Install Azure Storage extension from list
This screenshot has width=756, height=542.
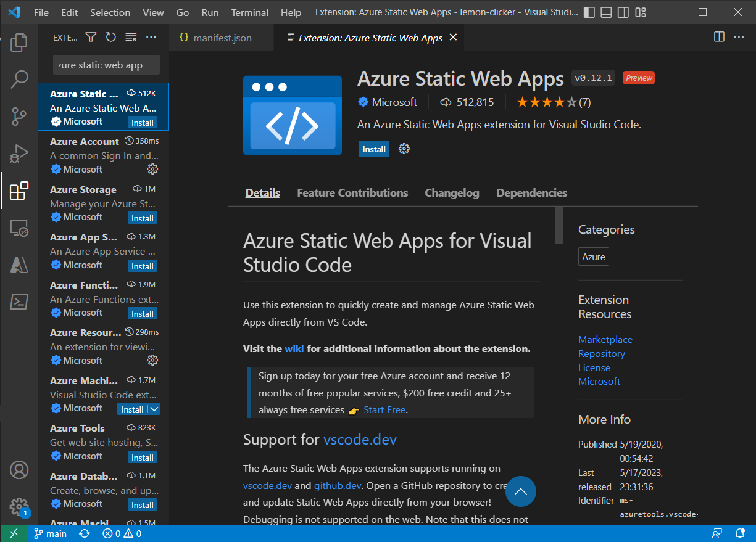143,218
